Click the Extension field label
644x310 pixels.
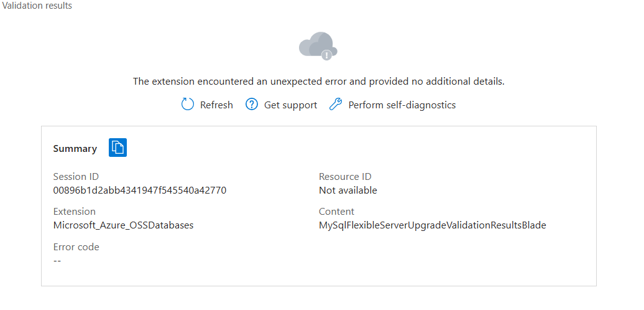(x=75, y=212)
